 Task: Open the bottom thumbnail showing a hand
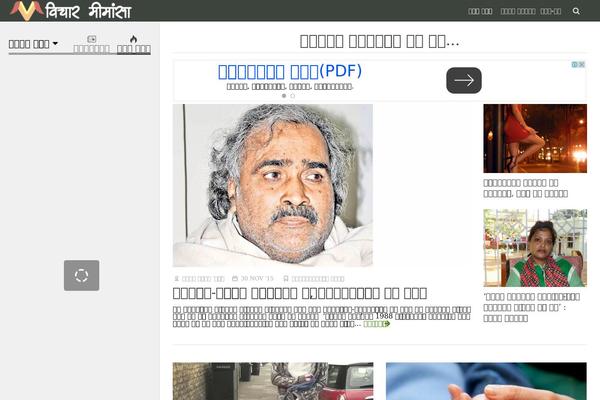[486, 381]
